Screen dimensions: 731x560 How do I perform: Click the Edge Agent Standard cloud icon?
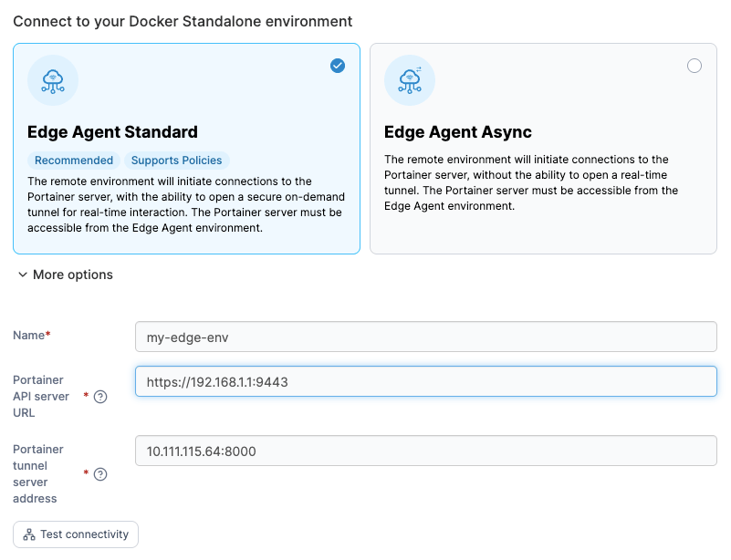(x=53, y=80)
